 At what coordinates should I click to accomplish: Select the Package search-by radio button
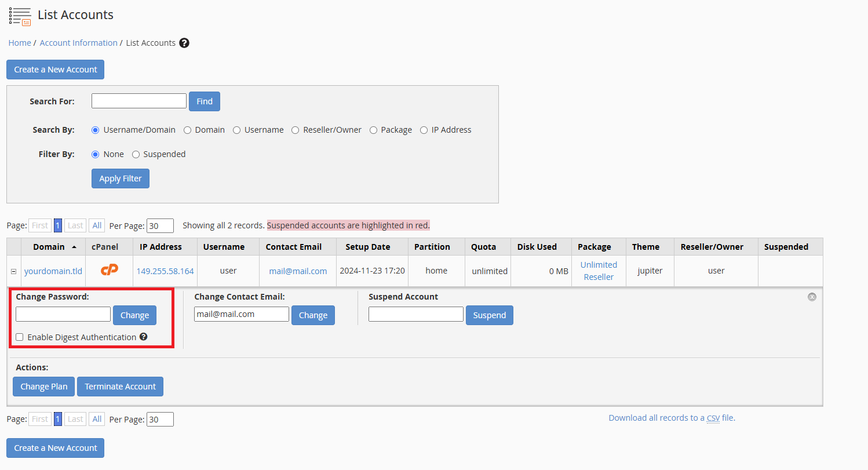pos(373,130)
